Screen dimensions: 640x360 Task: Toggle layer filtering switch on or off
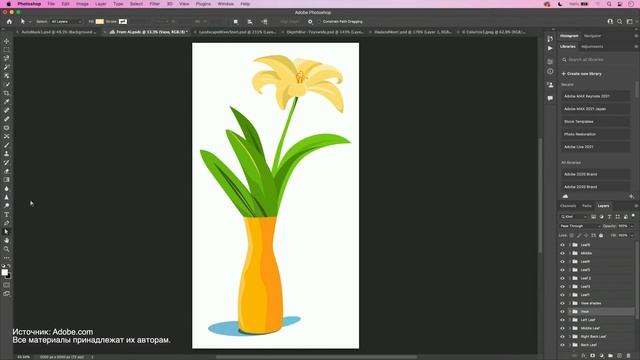pyautogui.click(x=633, y=216)
